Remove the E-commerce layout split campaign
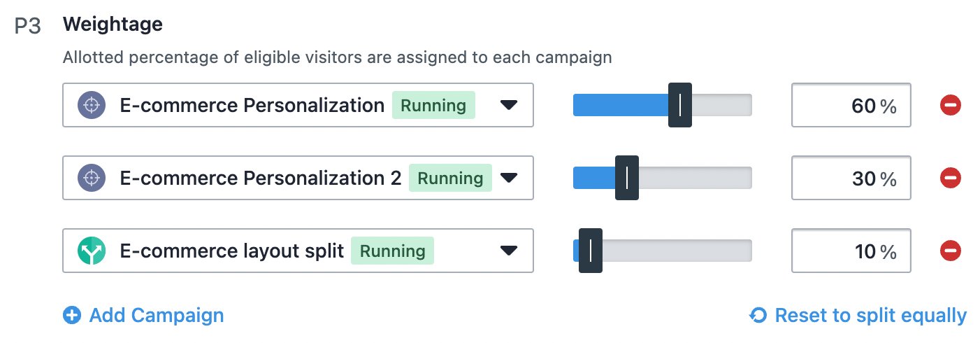 950,250
